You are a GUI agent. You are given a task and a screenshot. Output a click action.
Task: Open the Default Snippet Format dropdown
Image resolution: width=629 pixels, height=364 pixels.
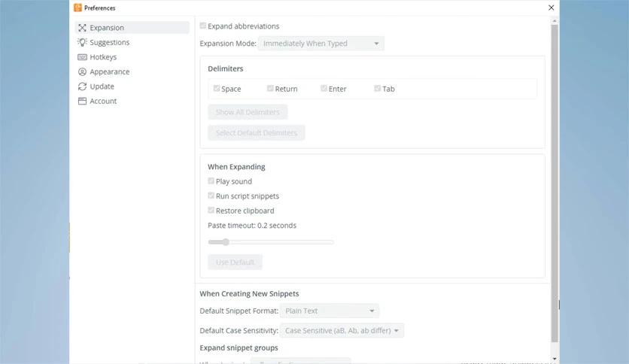pos(330,311)
